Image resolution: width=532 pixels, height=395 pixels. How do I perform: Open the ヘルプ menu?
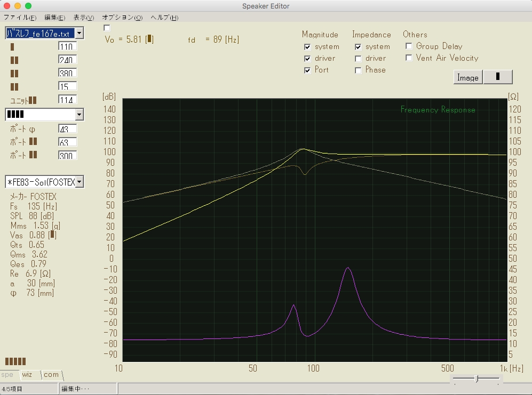[x=164, y=18]
